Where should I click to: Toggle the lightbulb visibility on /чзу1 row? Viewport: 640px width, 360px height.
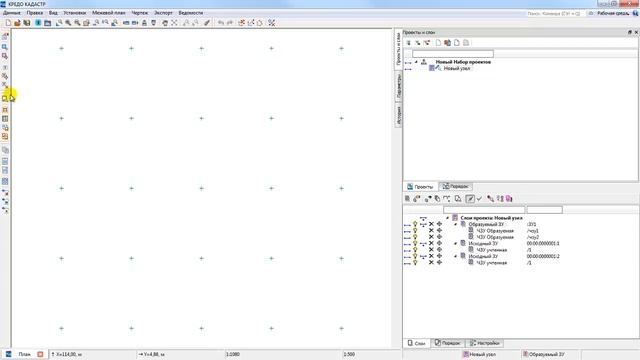(415, 231)
